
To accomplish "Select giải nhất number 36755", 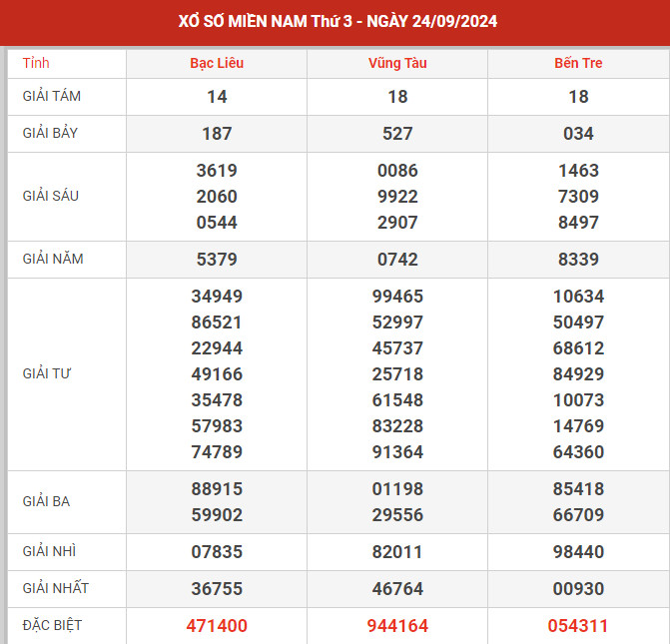I will pyautogui.click(x=217, y=588).
